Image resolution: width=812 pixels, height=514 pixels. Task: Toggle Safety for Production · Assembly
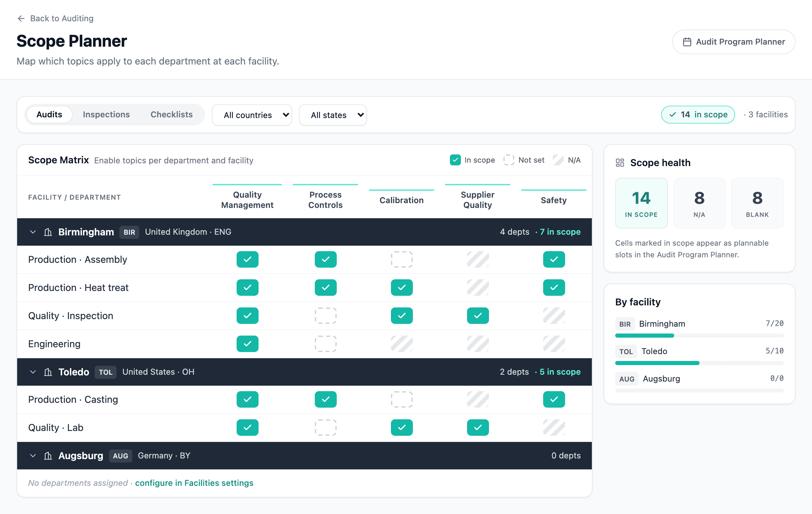click(554, 259)
